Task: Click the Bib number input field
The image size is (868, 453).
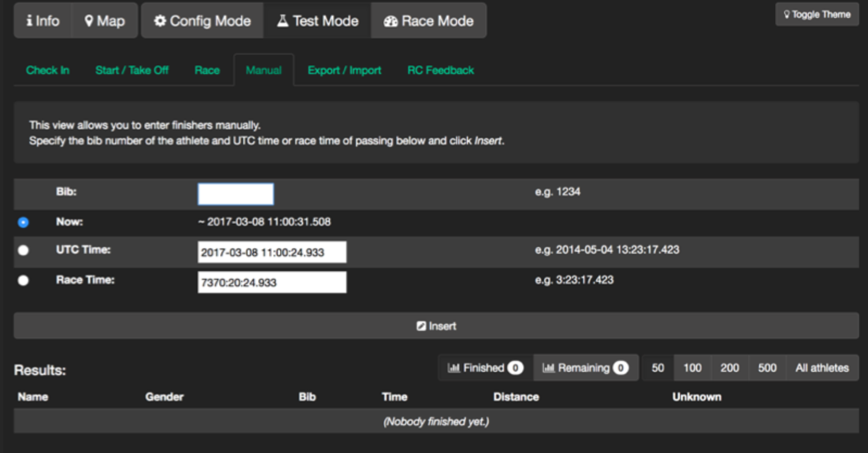Action: [x=236, y=194]
